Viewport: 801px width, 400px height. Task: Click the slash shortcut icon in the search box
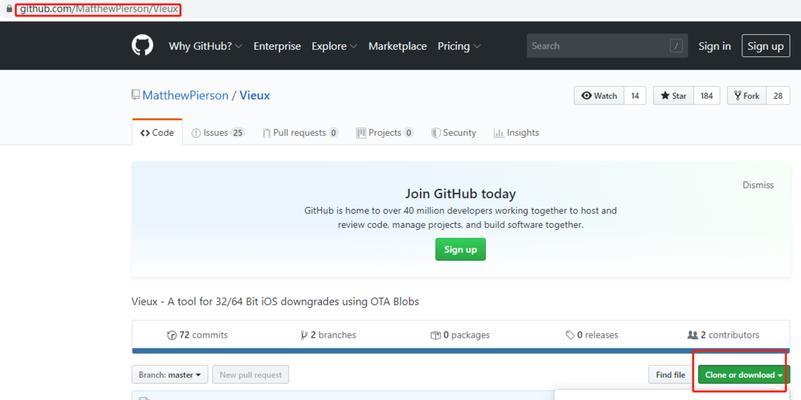pyautogui.click(x=676, y=46)
